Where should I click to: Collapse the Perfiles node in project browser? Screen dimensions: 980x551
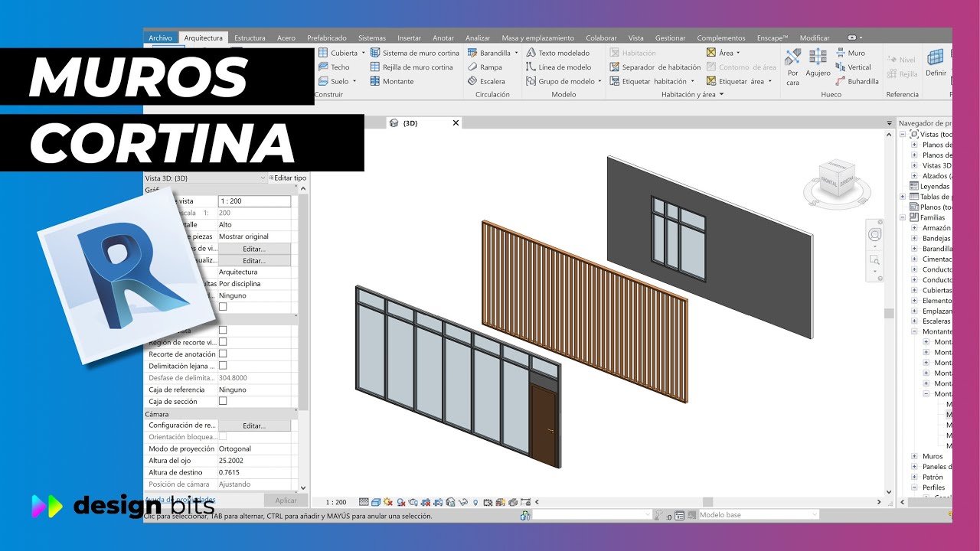tap(914, 487)
